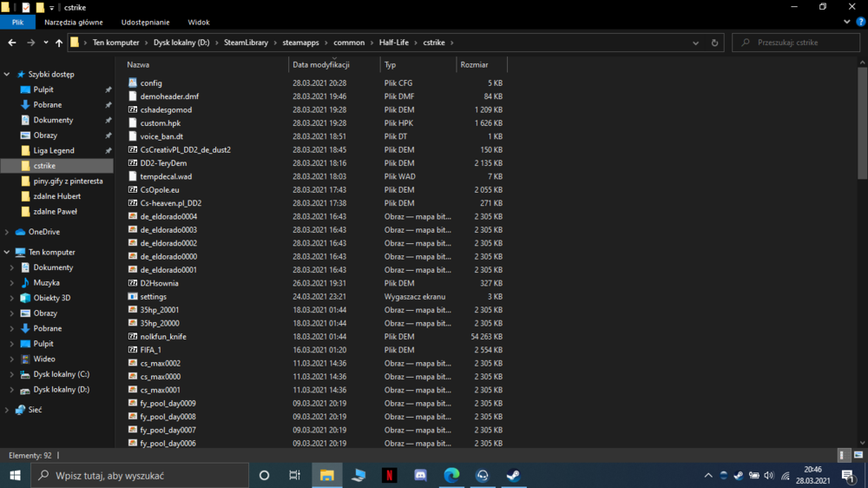
Task: Open Netflix from the taskbar
Action: (x=389, y=475)
